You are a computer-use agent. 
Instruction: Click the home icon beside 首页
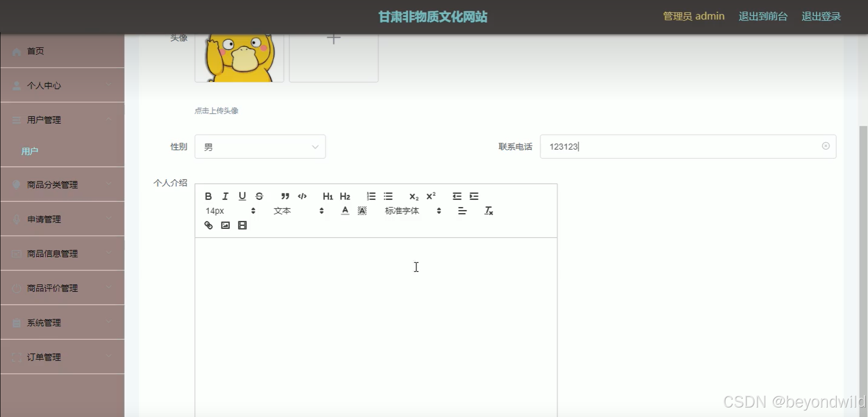[x=17, y=51]
